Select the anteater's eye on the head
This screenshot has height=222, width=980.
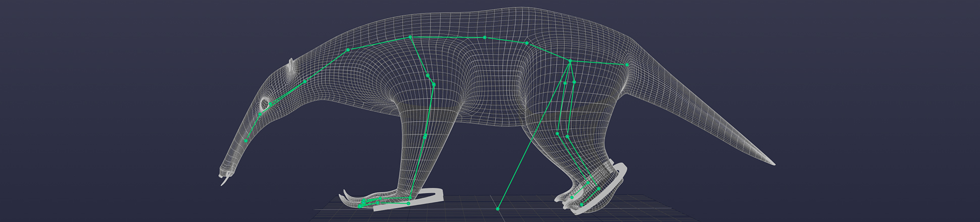point(264,104)
